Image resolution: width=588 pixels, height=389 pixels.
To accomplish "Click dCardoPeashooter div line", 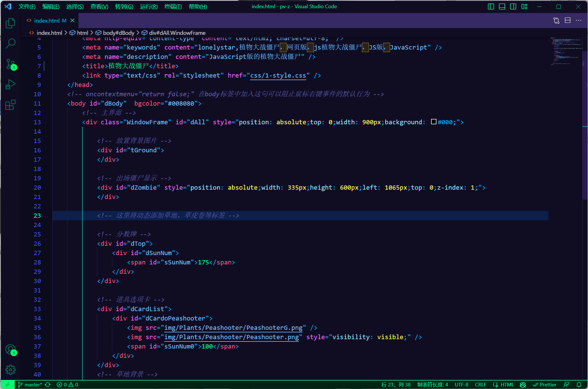I will [162, 319].
